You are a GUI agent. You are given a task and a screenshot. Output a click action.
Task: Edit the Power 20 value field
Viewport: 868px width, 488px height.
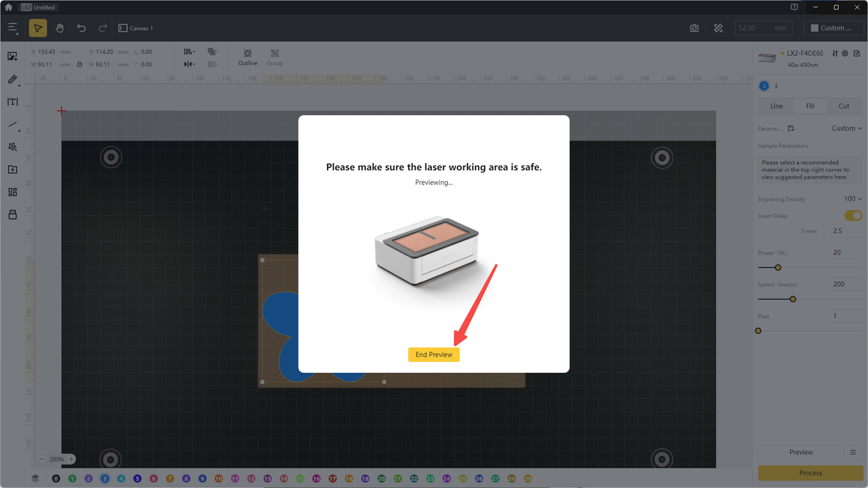pyautogui.click(x=846, y=252)
